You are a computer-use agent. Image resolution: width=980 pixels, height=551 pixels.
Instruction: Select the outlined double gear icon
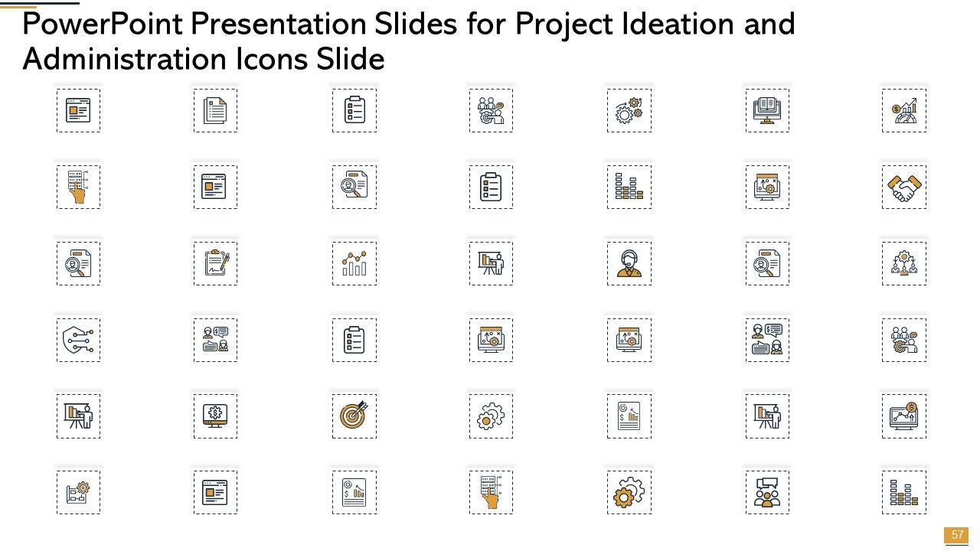coord(491,416)
